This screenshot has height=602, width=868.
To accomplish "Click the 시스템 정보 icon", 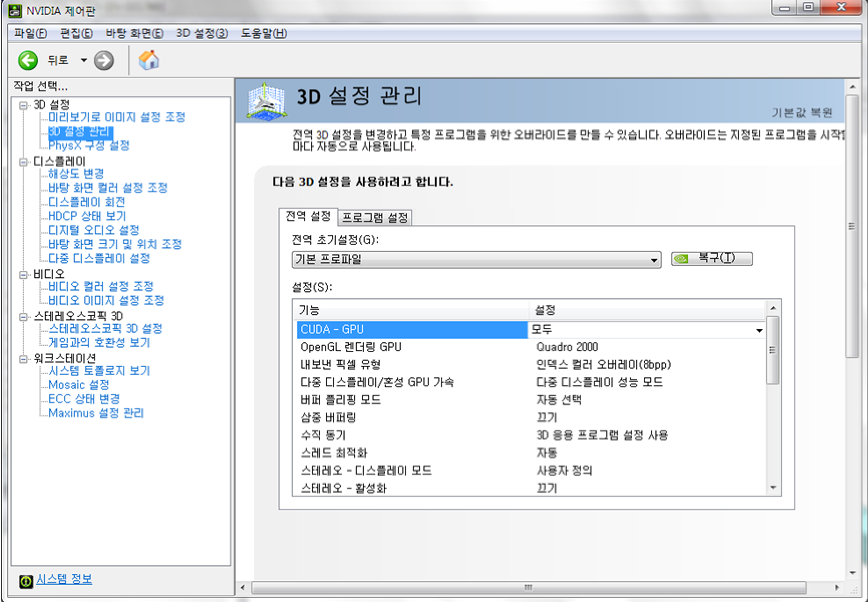I will (26, 581).
